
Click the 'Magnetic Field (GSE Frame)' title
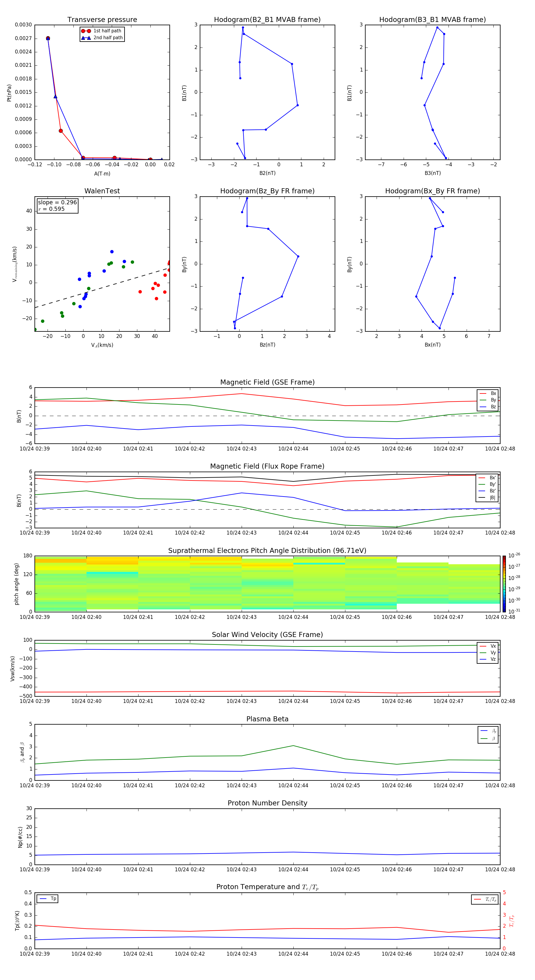(267, 382)
